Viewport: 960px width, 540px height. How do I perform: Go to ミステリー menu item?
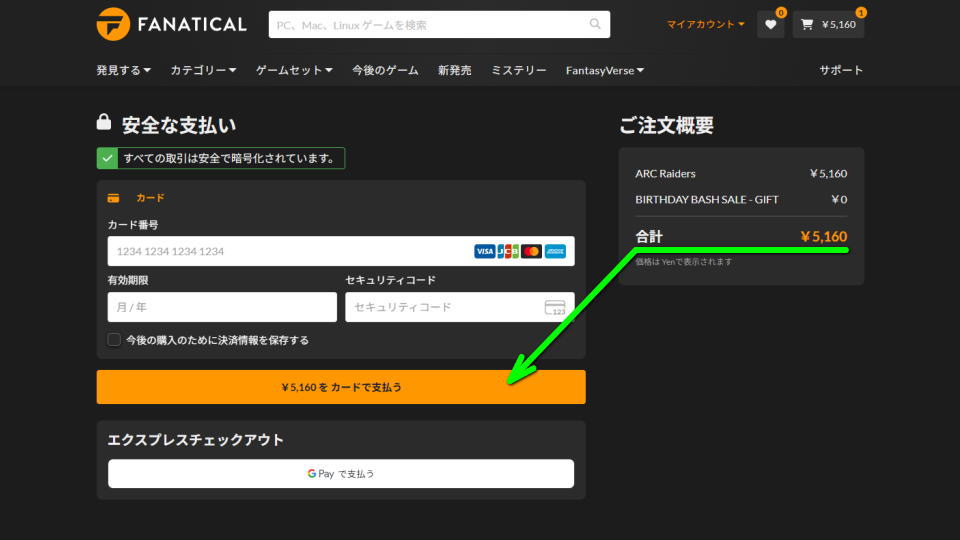click(x=519, y=70)
